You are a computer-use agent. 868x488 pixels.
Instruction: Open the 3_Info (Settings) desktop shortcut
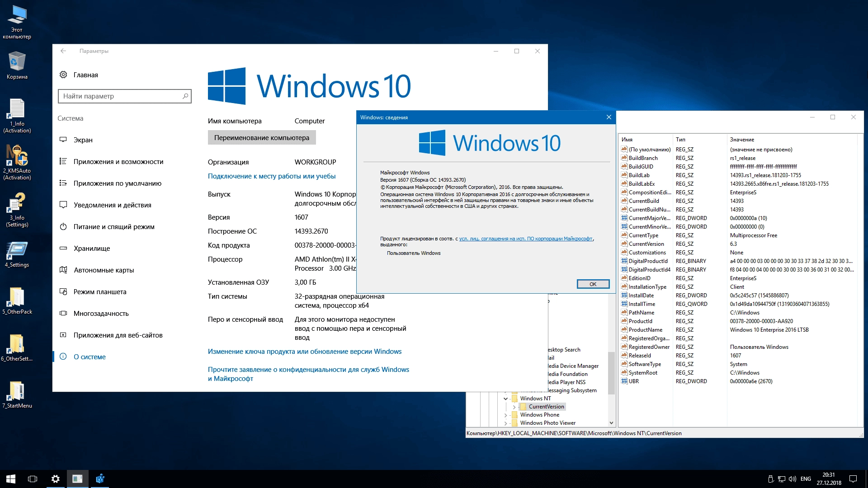(17, 210)
